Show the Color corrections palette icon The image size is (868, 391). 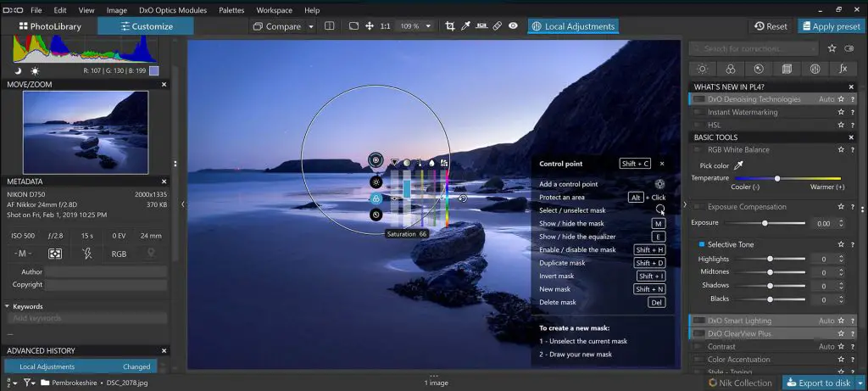point(731,69)
